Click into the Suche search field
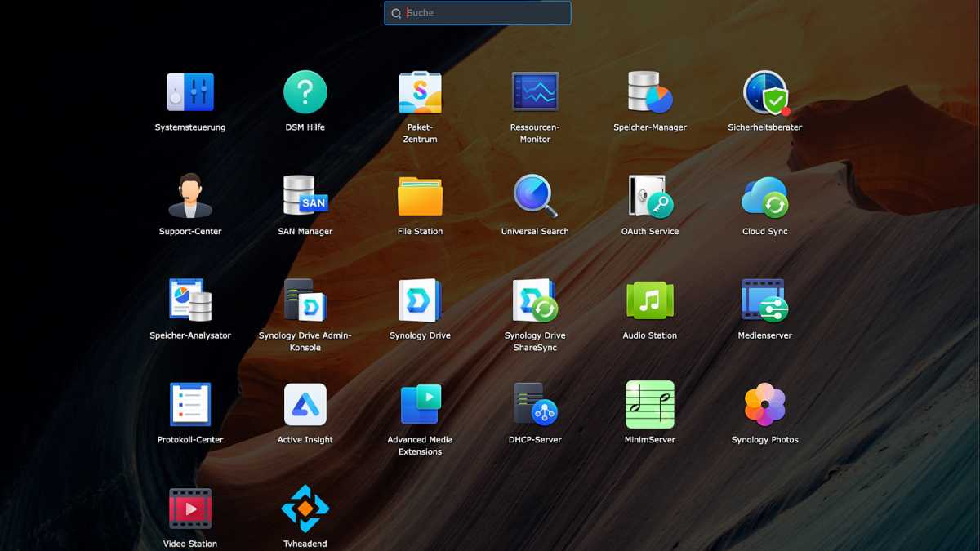The width and height of the screenshot is (980, 551). pos(478,13)
